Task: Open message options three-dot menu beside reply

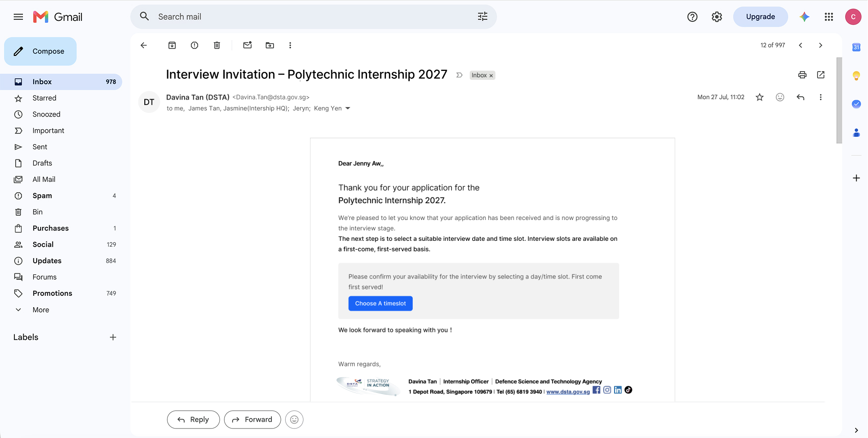Action: (x=820, y=97)
